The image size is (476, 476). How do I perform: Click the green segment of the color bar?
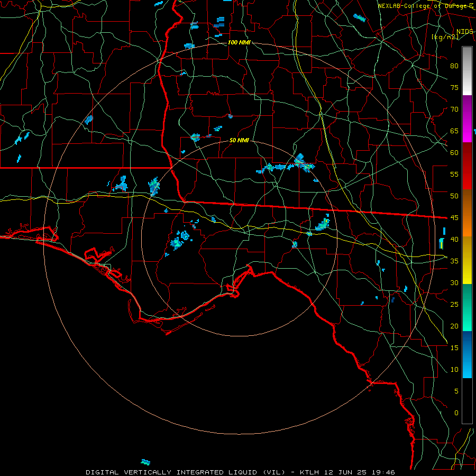pos(467,307)
